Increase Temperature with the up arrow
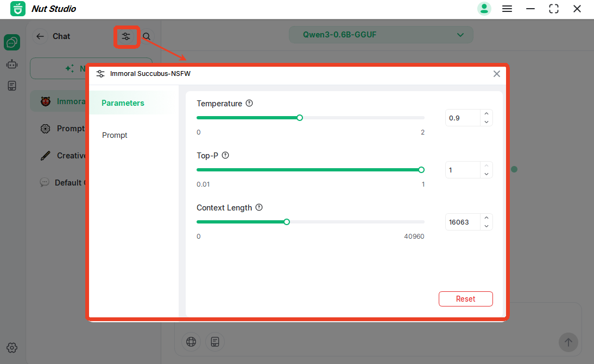Image resolution: width=594 pixels, height=364 pixels. 486,113
